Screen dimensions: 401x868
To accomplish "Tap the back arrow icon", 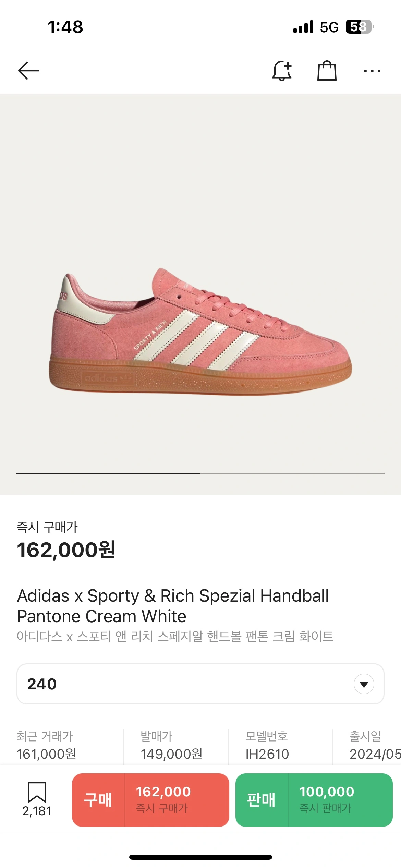I will click(x=29, y=71).
